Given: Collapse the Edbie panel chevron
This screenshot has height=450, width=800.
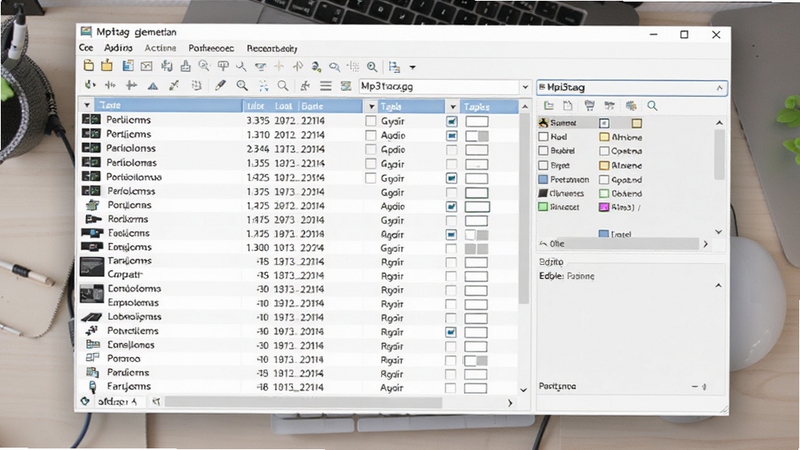Looking at the screenshot, I should (718, 285).
